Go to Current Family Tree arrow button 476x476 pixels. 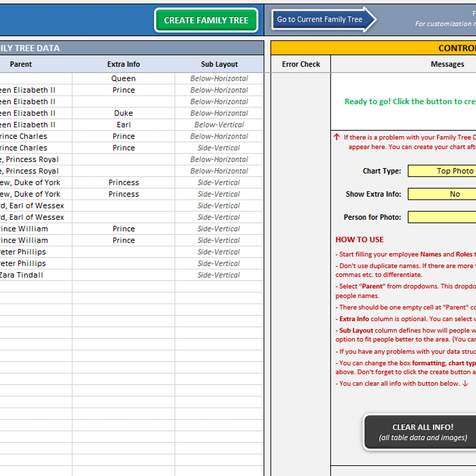(324, 19)
